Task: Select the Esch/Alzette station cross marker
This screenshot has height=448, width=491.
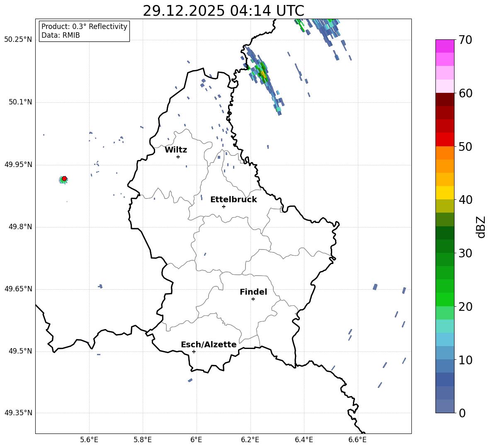Action: tap(194, 351)
